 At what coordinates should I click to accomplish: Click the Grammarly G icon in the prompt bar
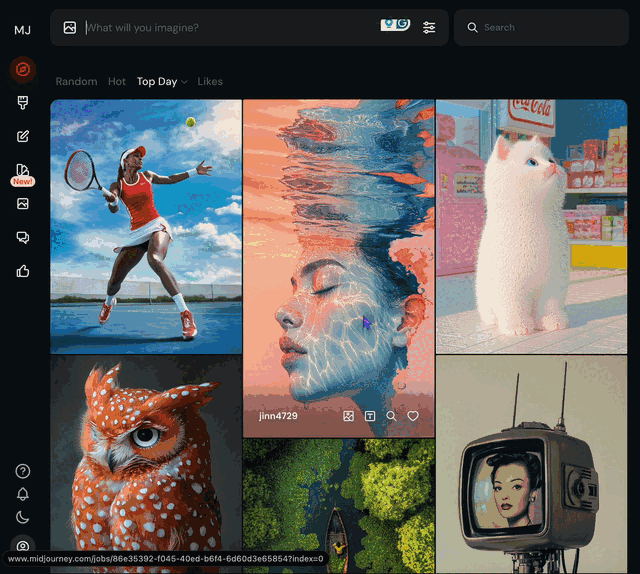coord(403,24)
